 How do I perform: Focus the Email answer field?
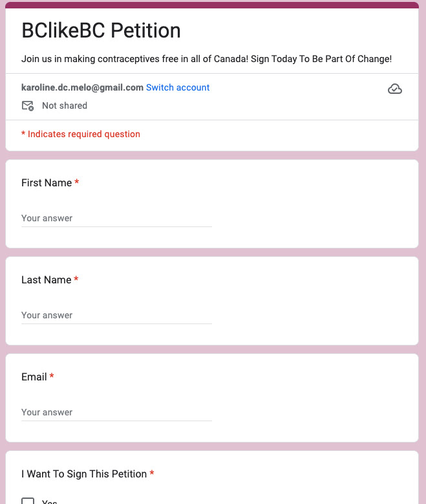point(116,412)
